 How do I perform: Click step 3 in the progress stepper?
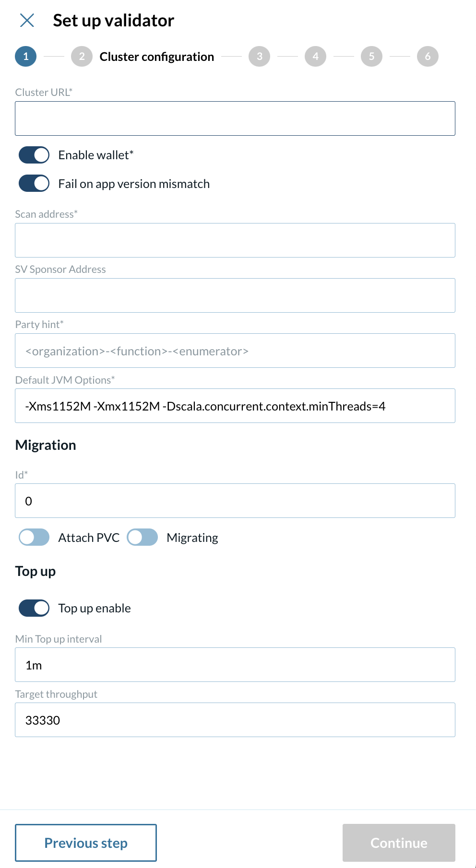(259, 56)
